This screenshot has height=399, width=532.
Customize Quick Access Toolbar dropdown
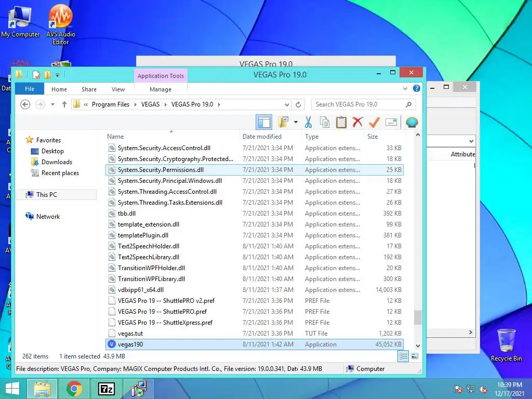(x=57, y=75)
